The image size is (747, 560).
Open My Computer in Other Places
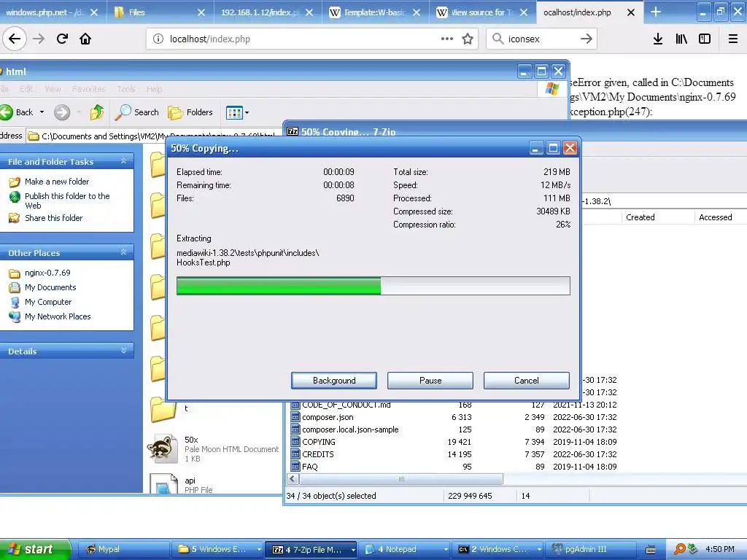[47, 302]
